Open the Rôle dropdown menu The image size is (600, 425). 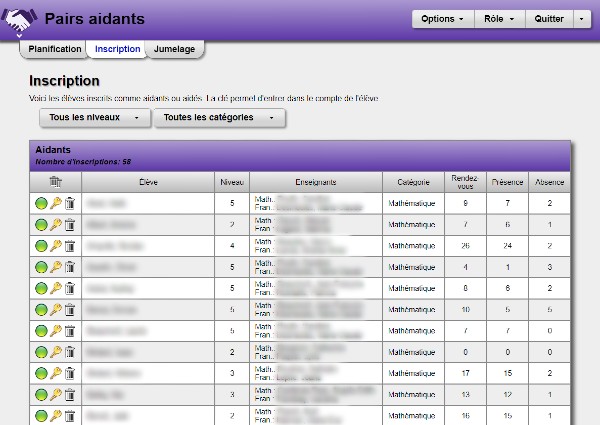click(497, 19)
